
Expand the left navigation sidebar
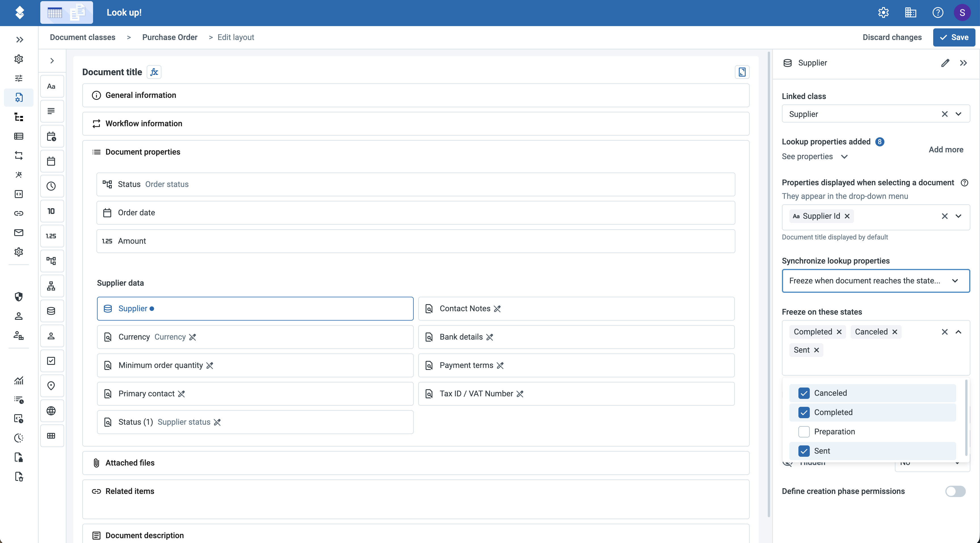(19, 39)
